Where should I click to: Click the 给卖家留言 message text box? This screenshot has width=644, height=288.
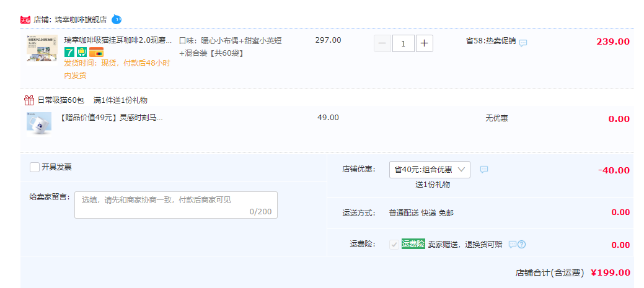[x=176, y=205]
